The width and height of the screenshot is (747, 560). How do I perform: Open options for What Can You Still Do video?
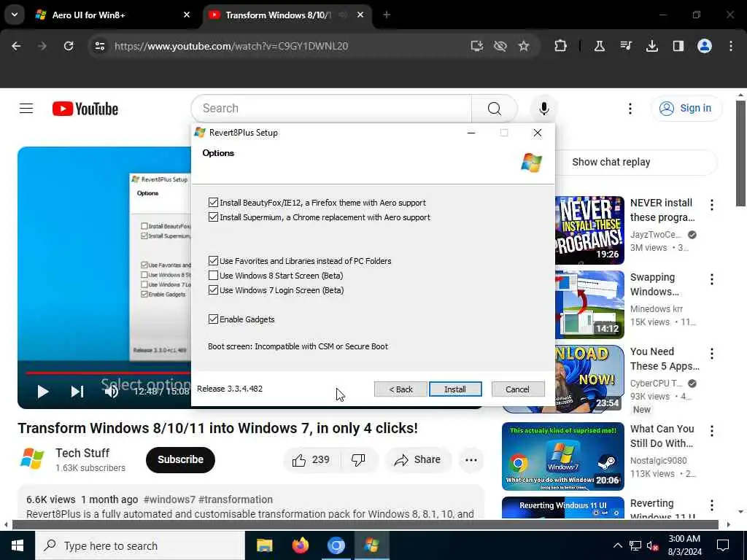[x=712, y=432]
